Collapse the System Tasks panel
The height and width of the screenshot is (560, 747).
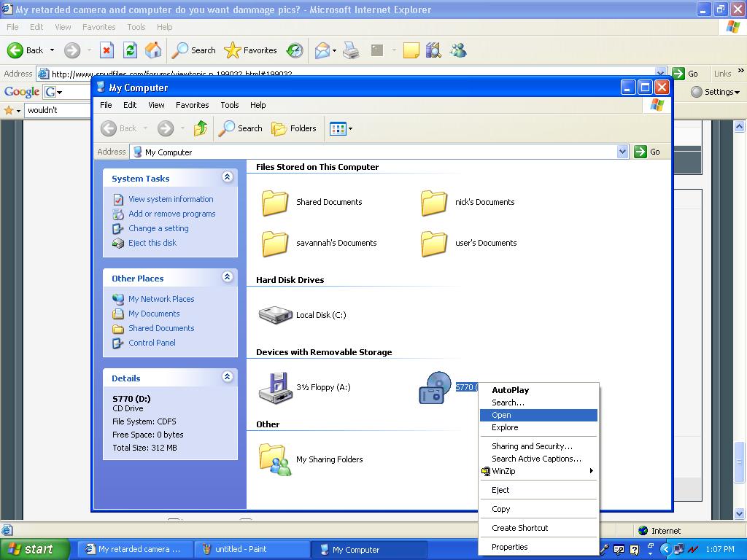(x=228, y=177)
